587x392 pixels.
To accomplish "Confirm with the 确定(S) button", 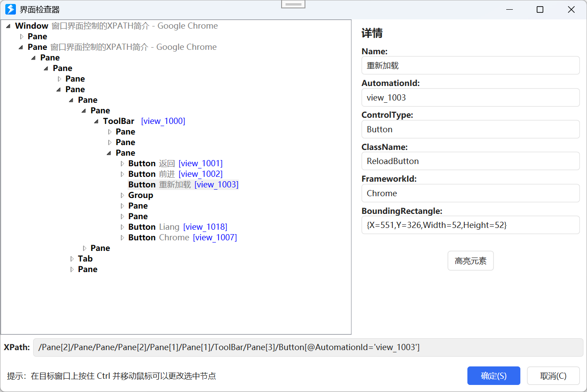I will [494, 376].
